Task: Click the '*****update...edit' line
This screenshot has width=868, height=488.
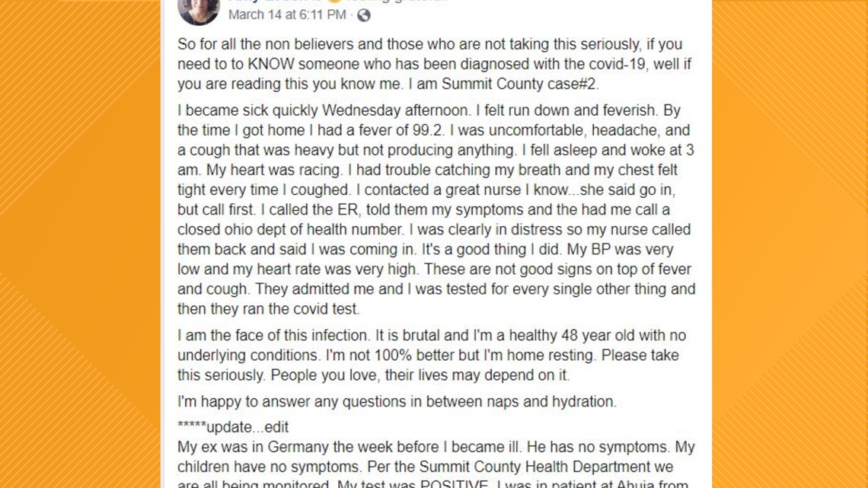Action: coord(233,427)
